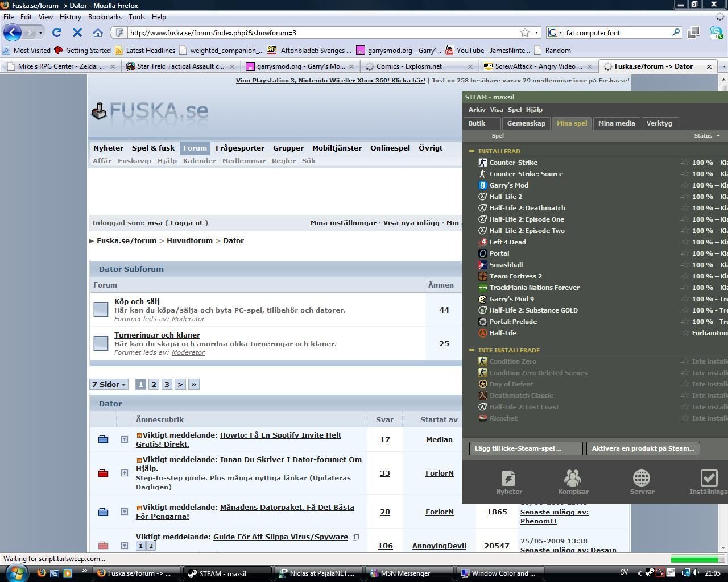
Task: Click the Firefox reload page icon
Action: [57, 33]
